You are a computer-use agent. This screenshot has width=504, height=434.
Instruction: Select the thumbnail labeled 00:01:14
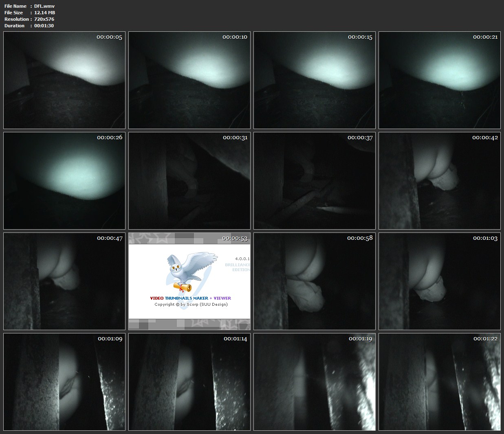pyautogui.click(x=189, y=382)
